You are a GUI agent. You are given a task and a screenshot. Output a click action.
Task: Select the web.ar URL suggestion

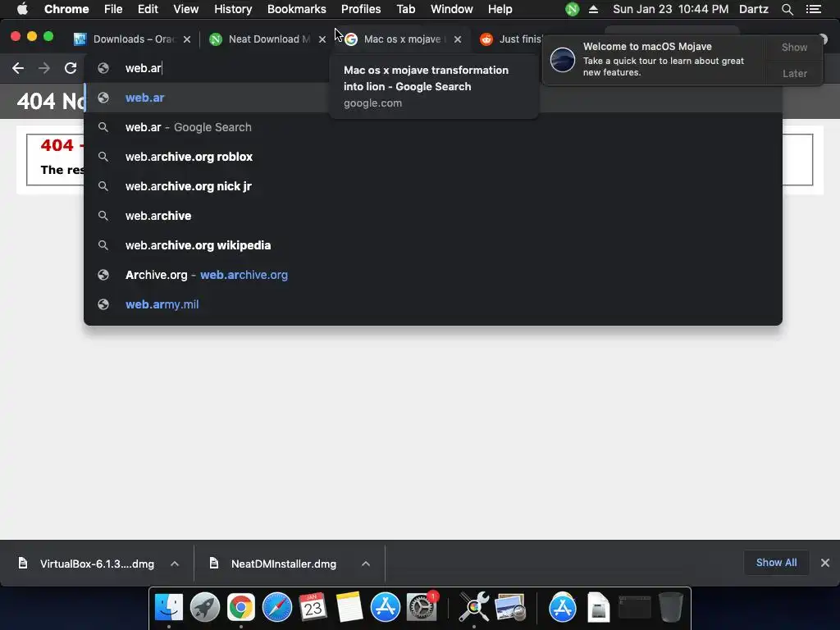coord(433,98)
